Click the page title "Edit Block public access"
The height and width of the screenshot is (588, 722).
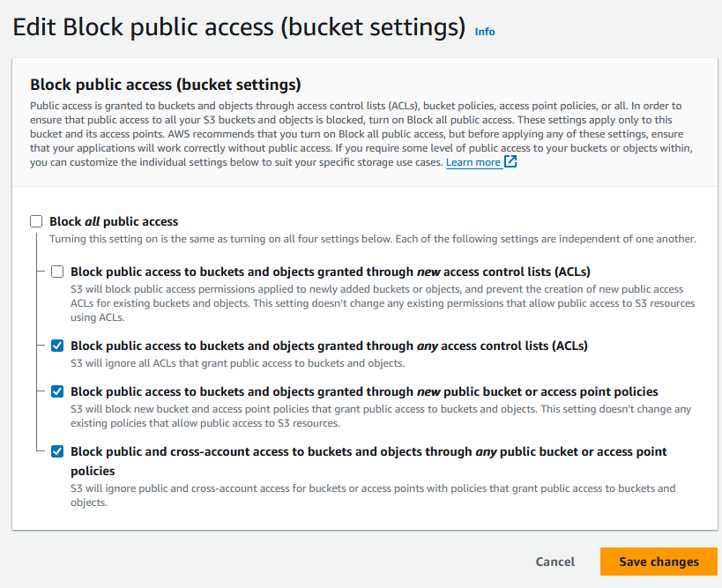(159, 27)
